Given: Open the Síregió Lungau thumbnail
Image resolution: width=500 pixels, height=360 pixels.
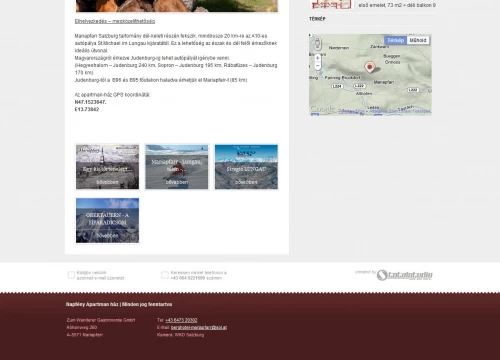Looking at the screenshot, I should pos(246,167).
